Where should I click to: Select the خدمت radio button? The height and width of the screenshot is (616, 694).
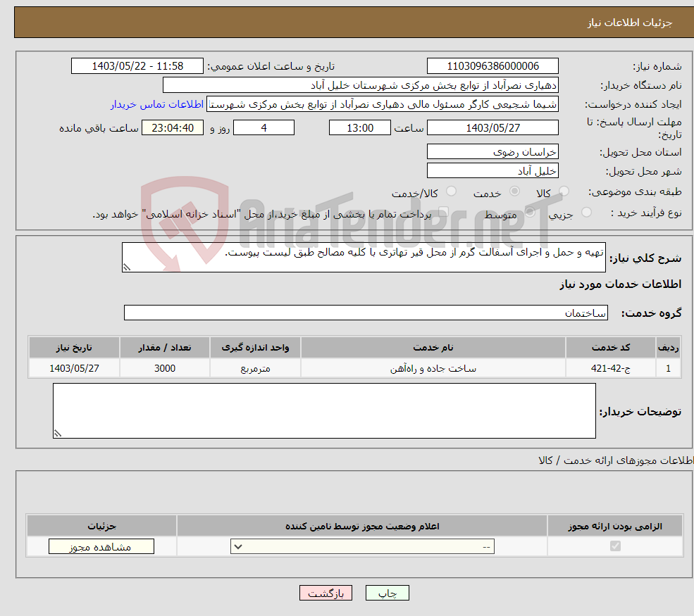click(x=514, y=191)
